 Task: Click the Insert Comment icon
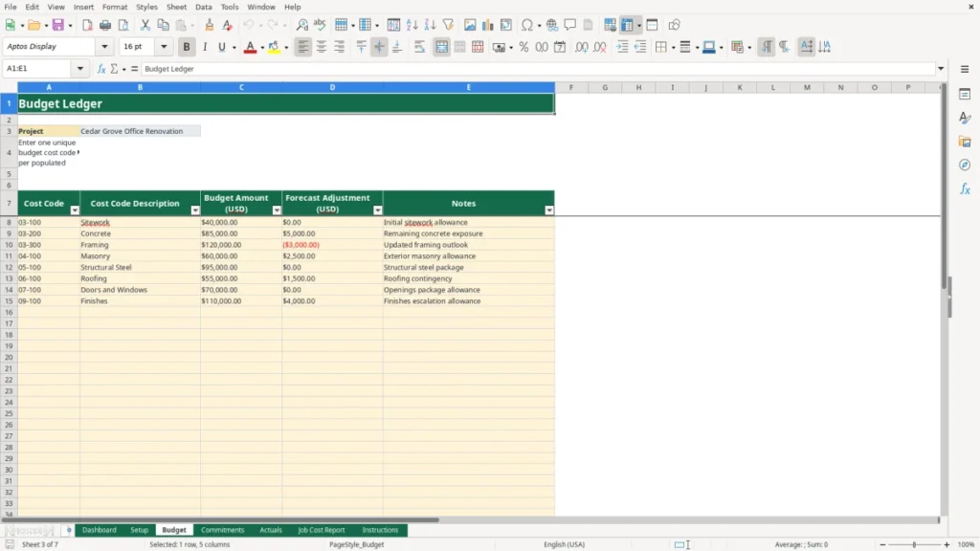point(570,25)
